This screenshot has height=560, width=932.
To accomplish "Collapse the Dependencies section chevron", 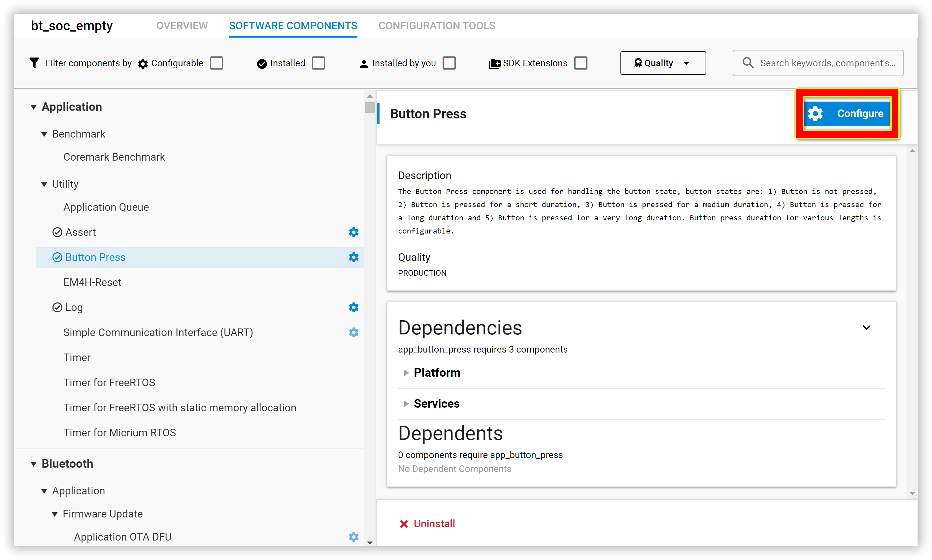I will pyautogui.click(x=866, y=327).
